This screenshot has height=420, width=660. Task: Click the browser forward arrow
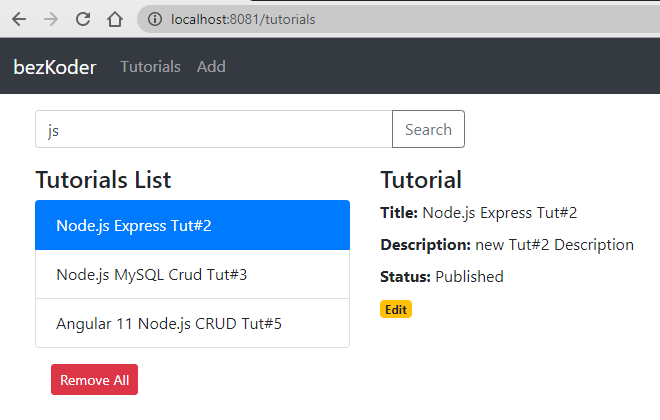[51, 19]
